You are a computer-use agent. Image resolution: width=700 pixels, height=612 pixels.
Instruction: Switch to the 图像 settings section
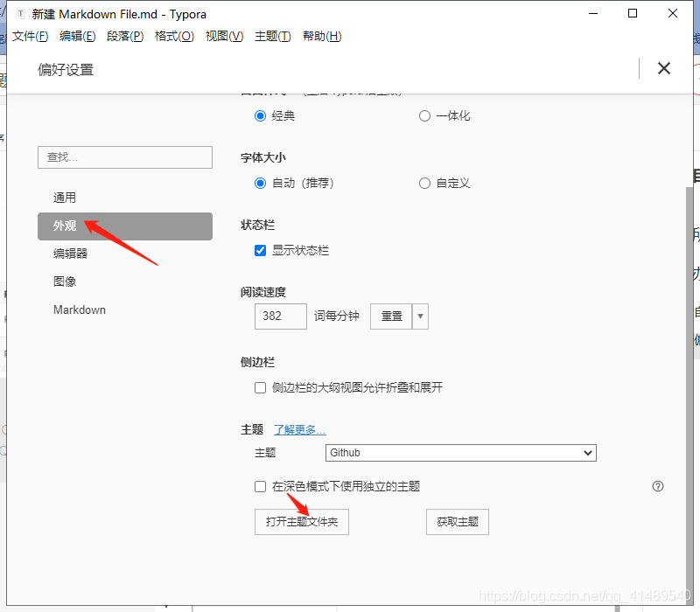125,282
